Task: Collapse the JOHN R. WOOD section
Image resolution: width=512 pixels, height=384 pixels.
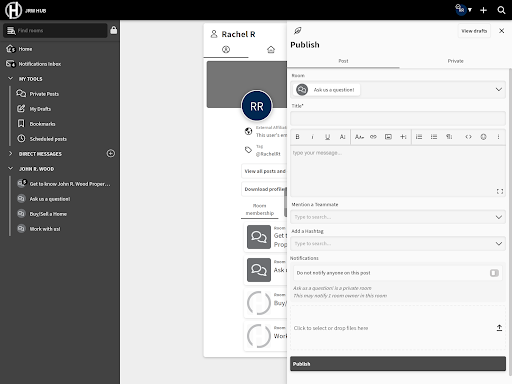Action: [x=10, y=169]
